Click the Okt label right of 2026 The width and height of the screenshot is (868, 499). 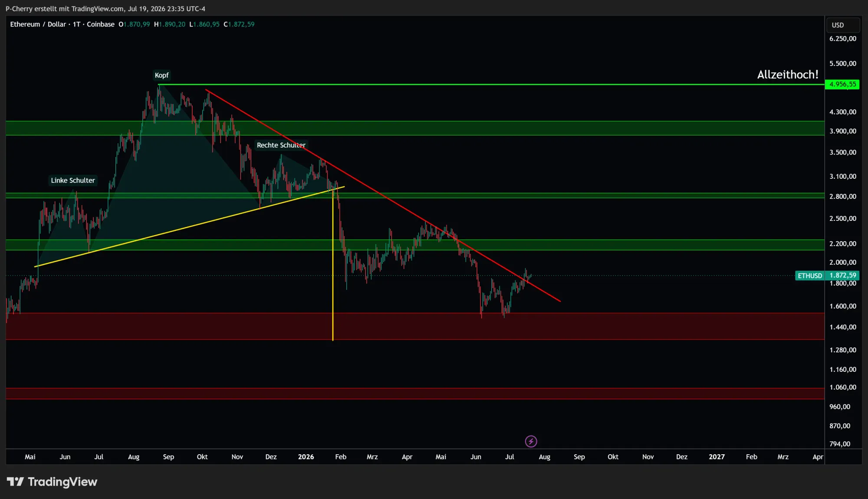613,457
